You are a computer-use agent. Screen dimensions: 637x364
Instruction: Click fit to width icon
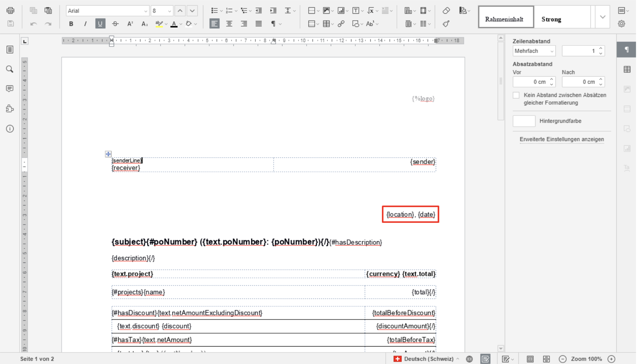(x=546, y=359)
